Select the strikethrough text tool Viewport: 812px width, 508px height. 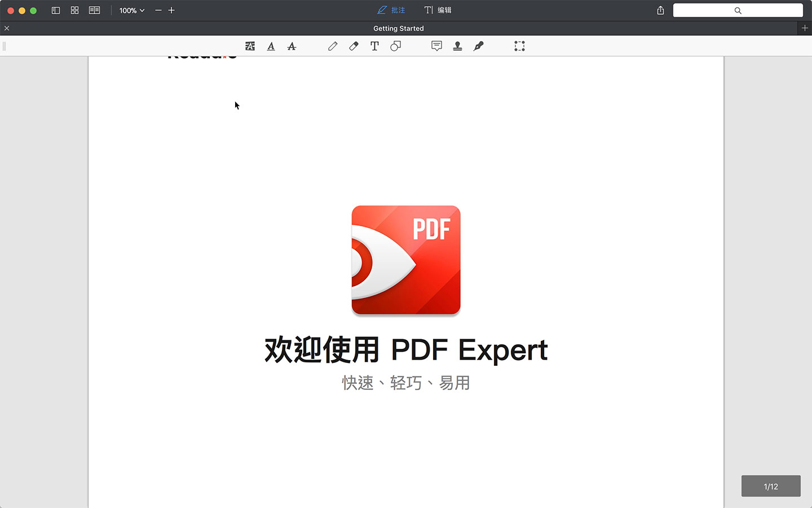point(292,46)
